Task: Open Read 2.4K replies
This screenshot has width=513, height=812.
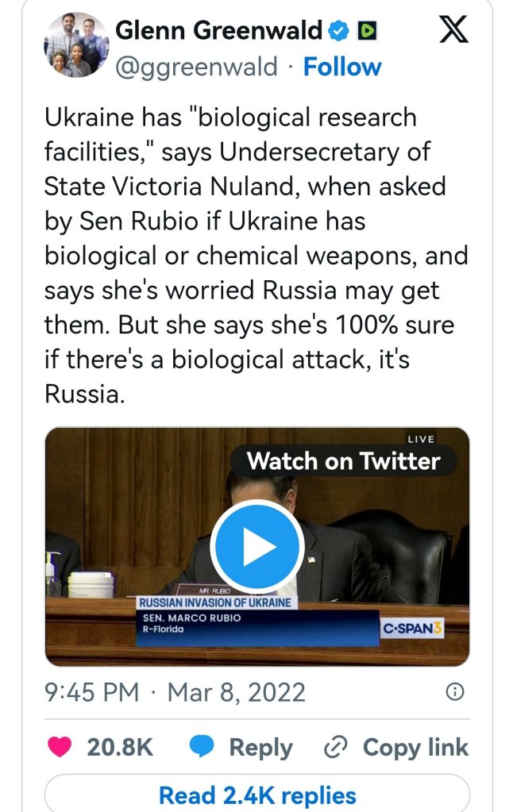Action: click(x=257, y=795)
